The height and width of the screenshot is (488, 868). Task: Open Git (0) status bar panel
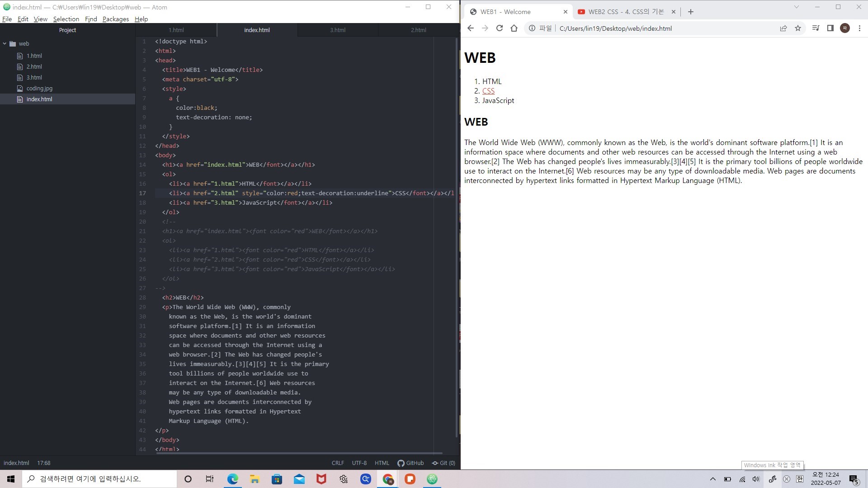(443, 463)
